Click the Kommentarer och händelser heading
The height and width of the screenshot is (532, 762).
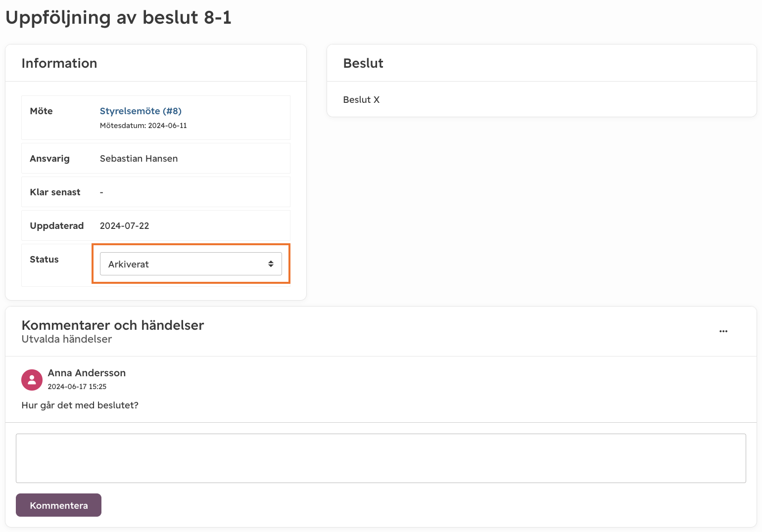pos(113,325)
